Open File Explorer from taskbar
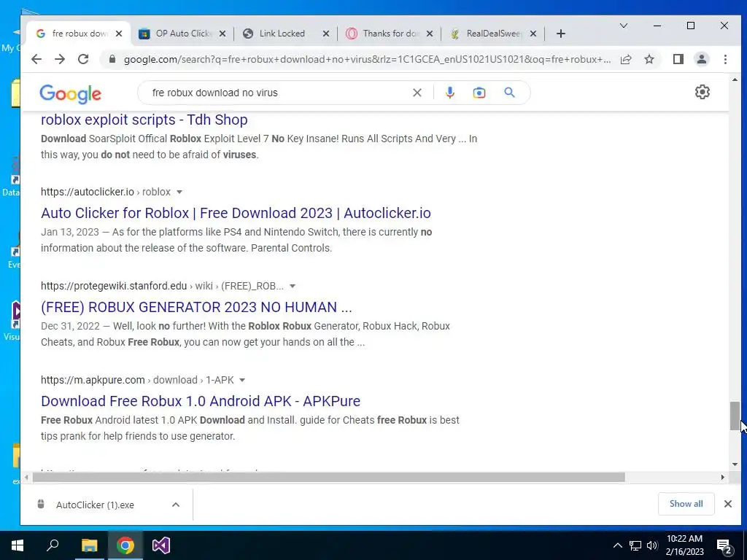 coord(89,545)
